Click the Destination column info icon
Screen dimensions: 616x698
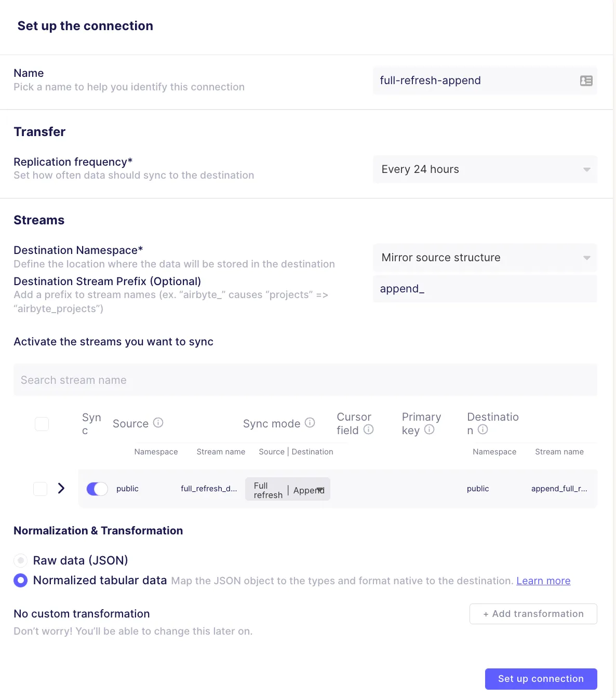coord(483,429)
